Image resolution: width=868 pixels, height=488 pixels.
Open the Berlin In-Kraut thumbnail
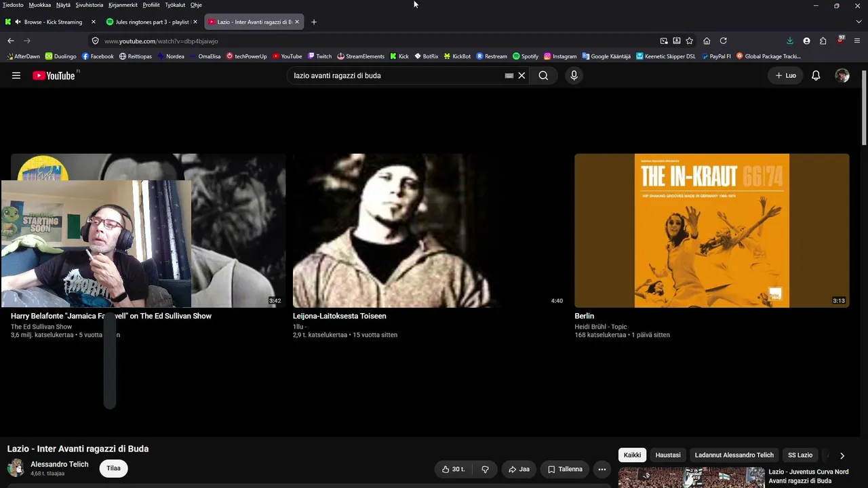coord(711,230)
